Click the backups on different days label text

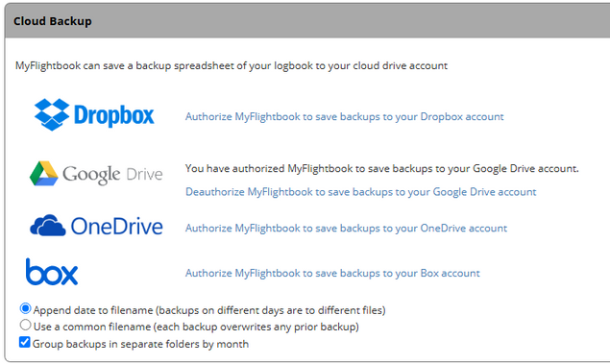click(x=209, y=310)
